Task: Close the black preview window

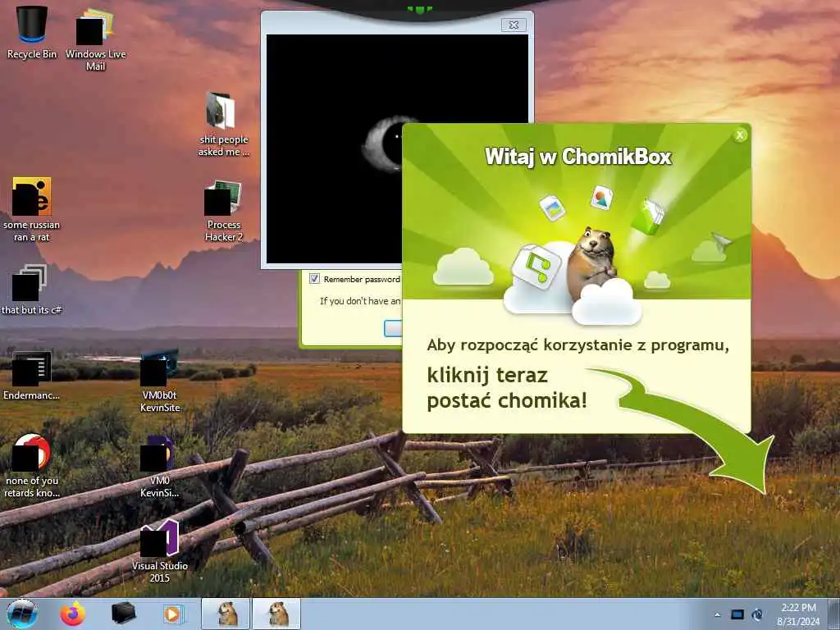Action: (x=514, y=25)
